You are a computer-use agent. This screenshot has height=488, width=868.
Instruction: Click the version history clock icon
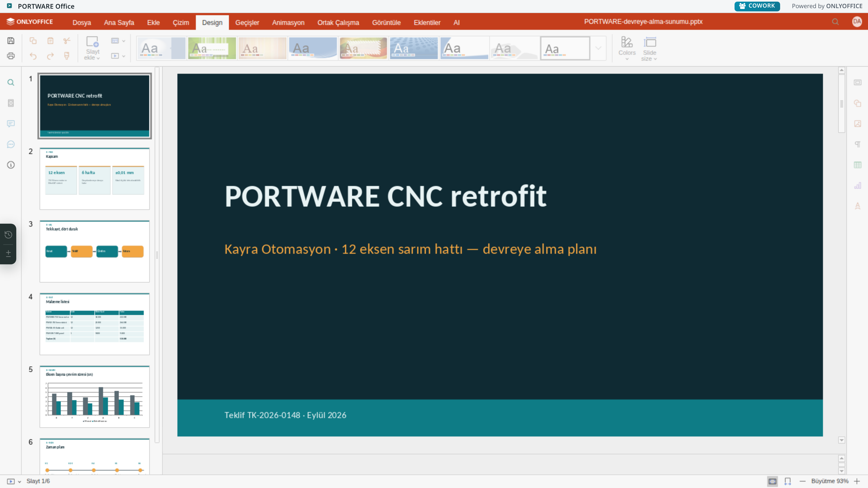point(8,235)
